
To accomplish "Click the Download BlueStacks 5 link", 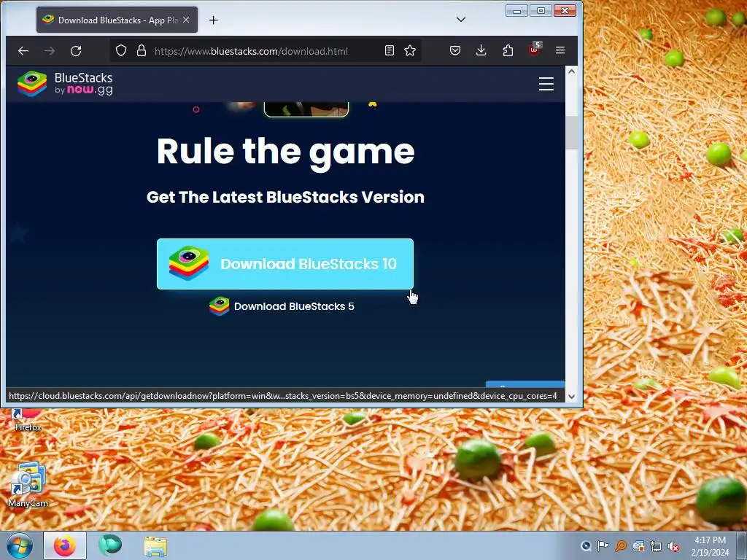I will pos(282,306).
